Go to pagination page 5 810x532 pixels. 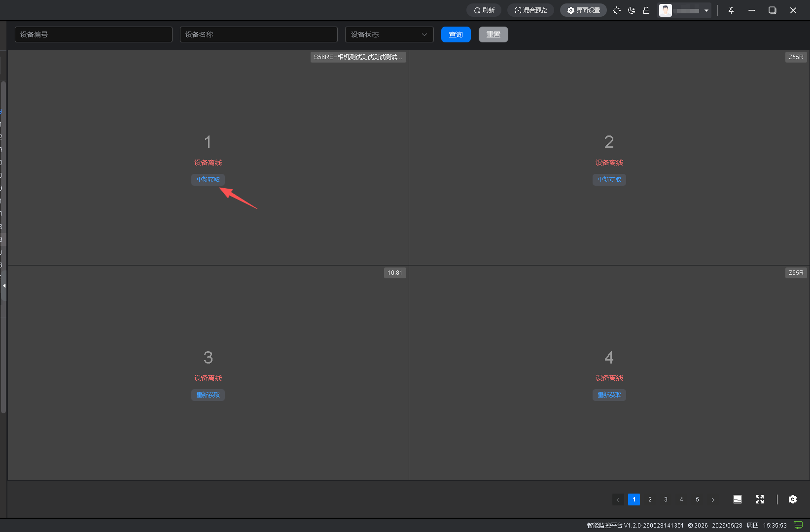click(697, 499)
